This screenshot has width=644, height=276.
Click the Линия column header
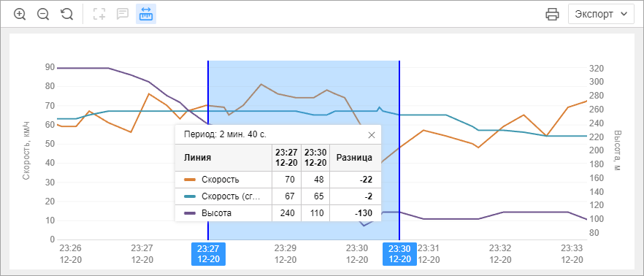tap(198, 157)
